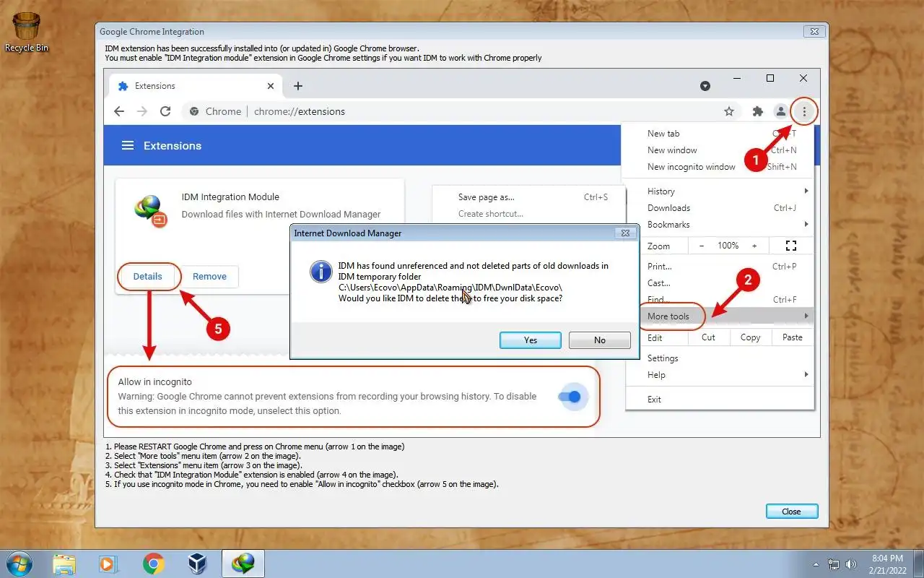
Task: Launch the media player taskbar icon
Action: point(108,564)
